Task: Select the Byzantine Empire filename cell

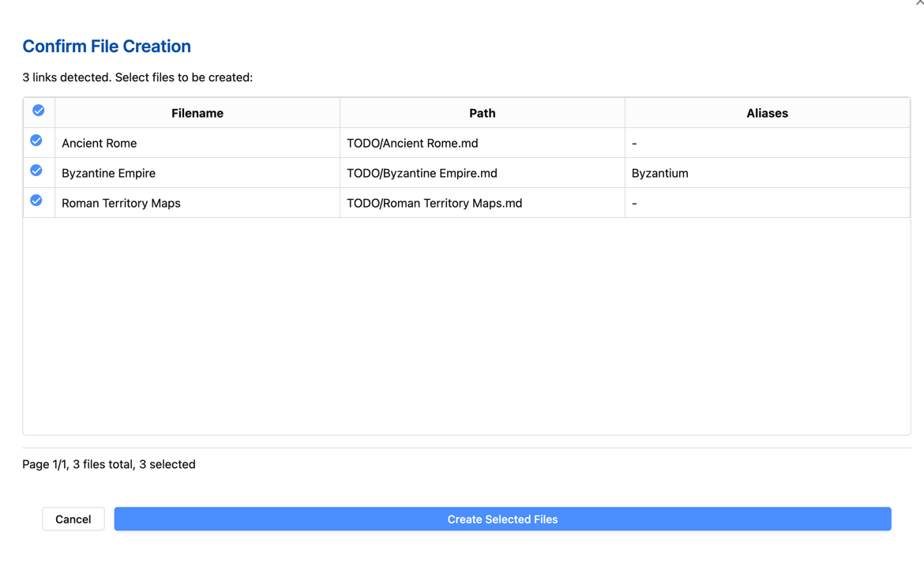Action: click(x=197, y=173)
